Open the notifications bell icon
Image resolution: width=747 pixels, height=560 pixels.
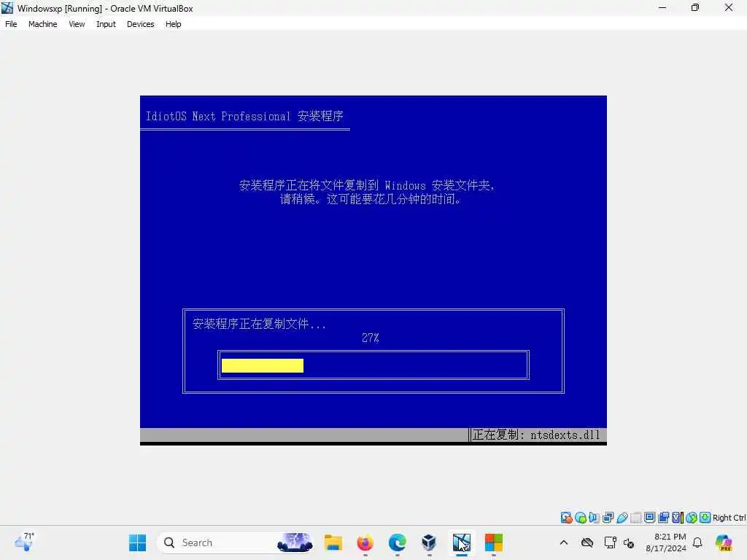coord(697,542)
